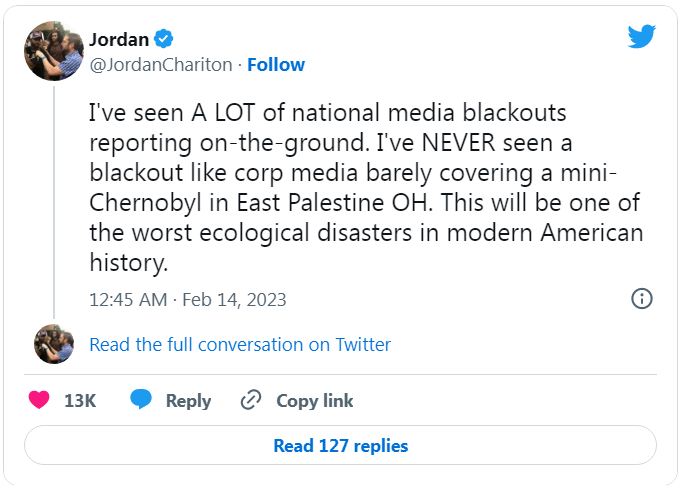Open the 12:45 AM · Feb 14, 2023 timestamp
683x495 pixels.
point(188,299)
